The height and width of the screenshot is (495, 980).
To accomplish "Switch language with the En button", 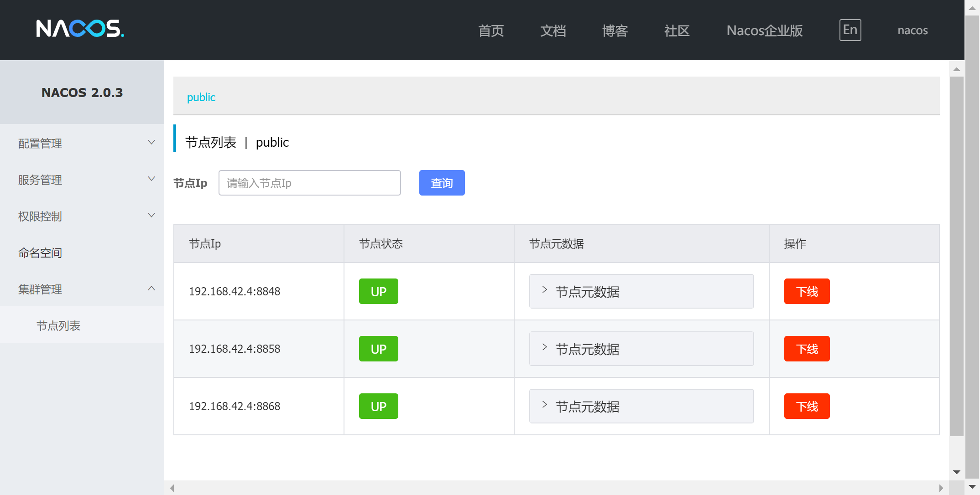I will tap(850, 30).
